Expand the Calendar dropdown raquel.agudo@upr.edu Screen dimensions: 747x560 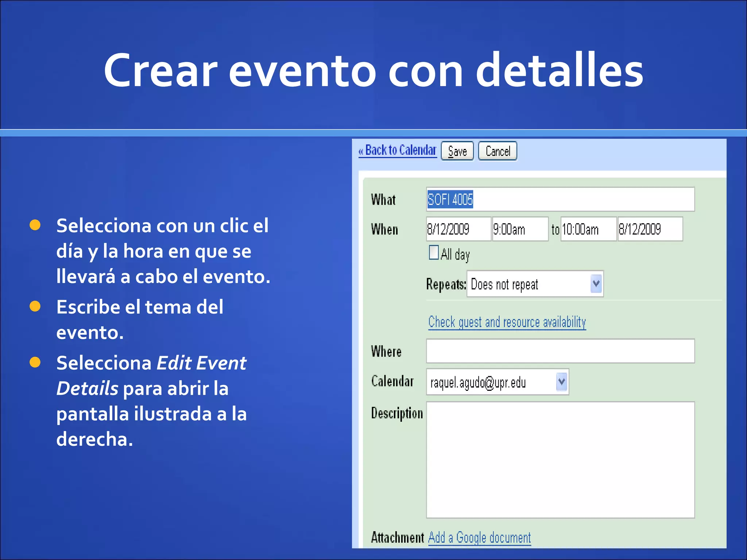point(498,382)
